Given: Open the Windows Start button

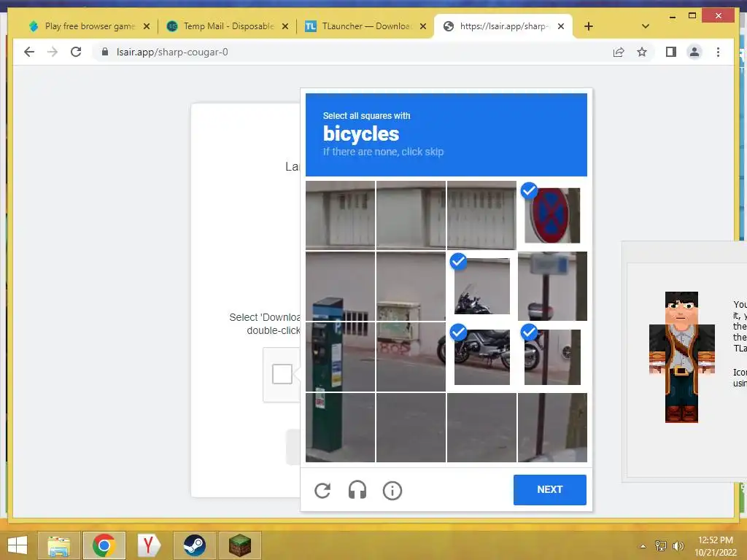Looking at the screenshot, I should click(x=18, y=545).
